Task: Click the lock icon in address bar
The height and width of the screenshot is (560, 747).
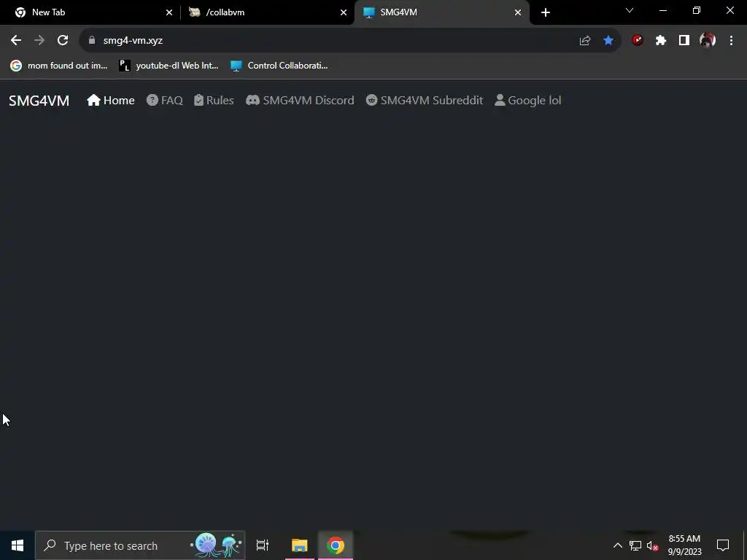Action: [x=92, y=41]
